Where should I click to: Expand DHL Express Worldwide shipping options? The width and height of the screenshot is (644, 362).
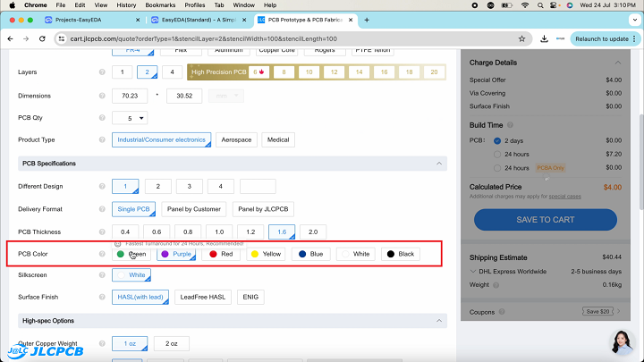(473, 272)
